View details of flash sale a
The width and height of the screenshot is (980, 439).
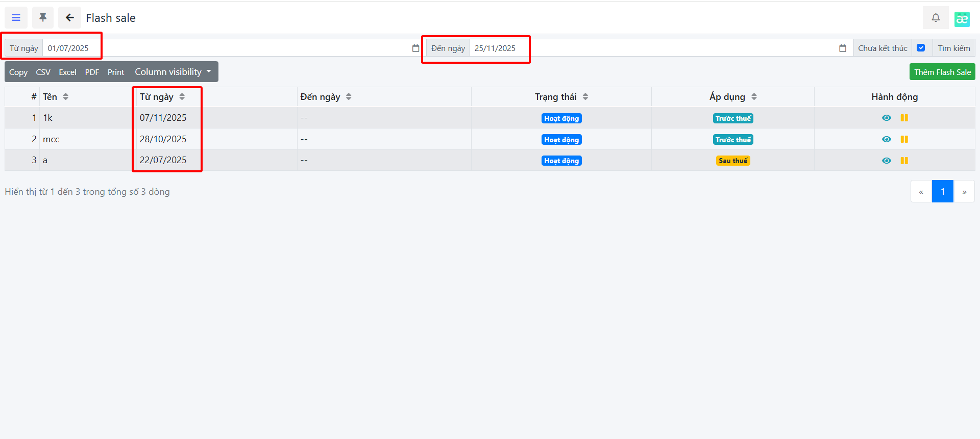pyautogui.click(x=886, y=161)
